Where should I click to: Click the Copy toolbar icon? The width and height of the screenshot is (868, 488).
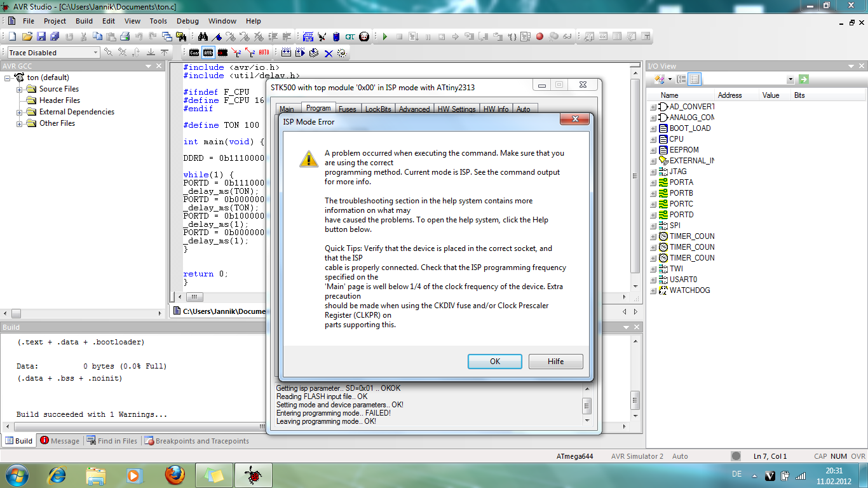click(x=97, y=36)
